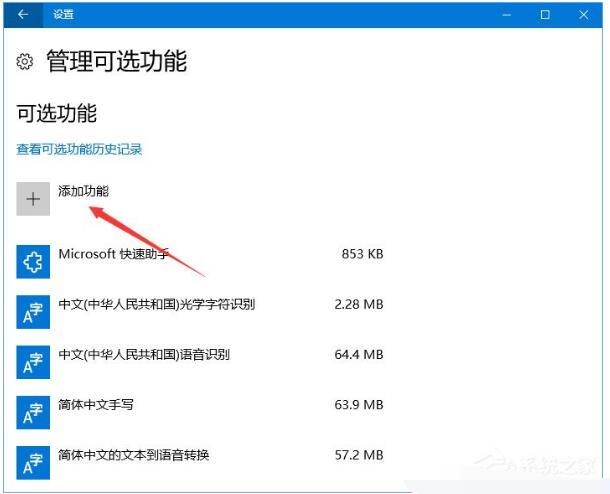This screenshot has height=494, width=610.
Task: Click the gear icon beside 管理可选功能
Action: click(25, 62)
